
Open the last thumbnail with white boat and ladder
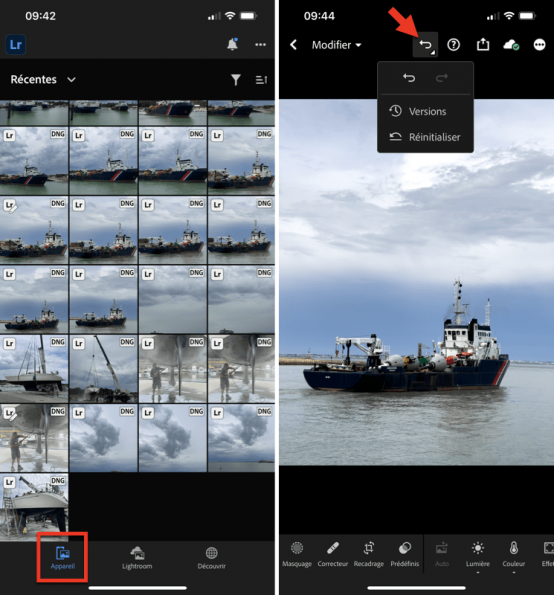coord(34,507)
